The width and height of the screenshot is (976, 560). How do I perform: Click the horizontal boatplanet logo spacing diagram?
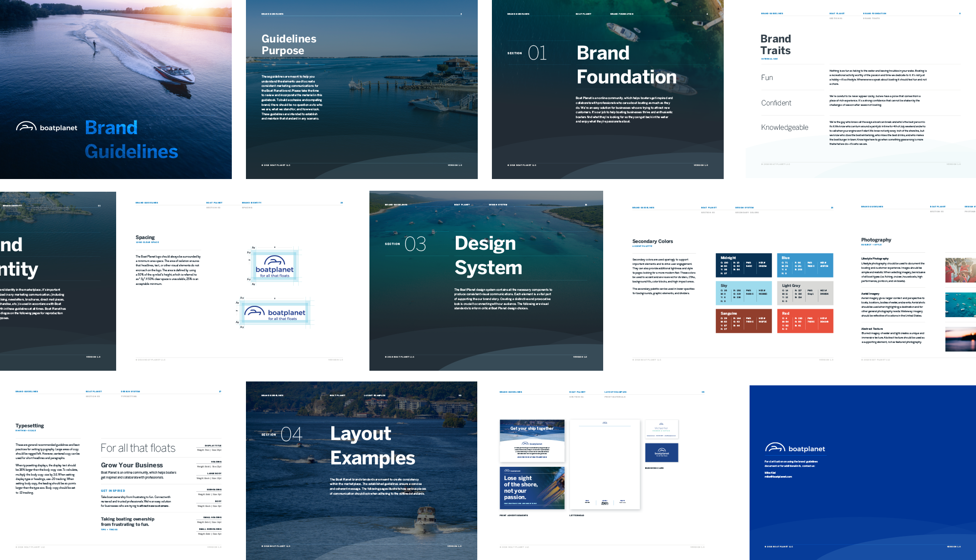[275, 312]
